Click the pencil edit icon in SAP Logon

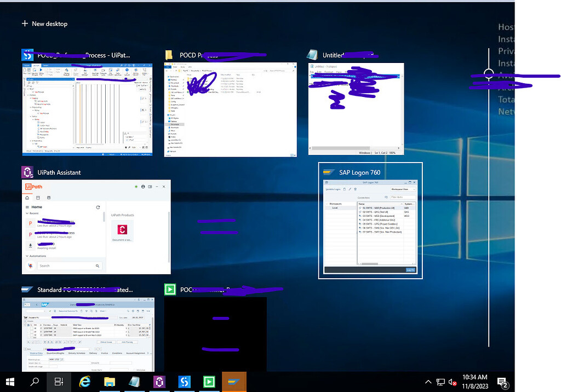(350, 189)
